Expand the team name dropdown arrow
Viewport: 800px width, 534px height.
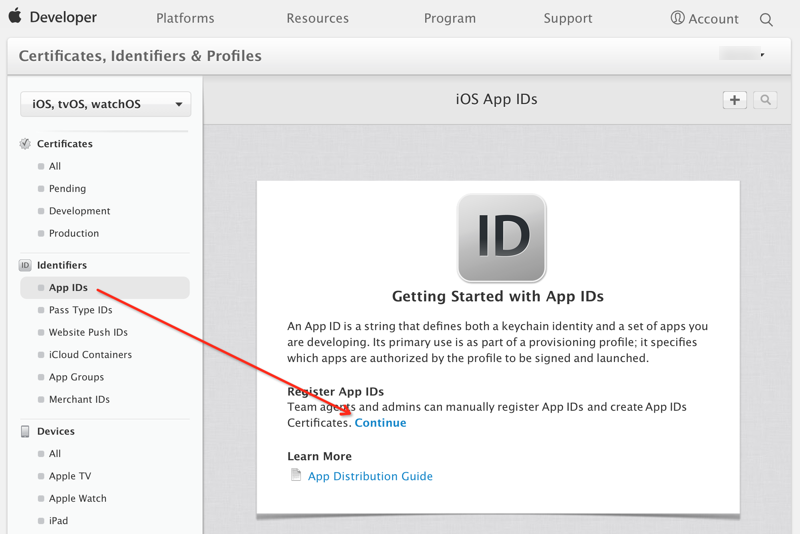762,54
